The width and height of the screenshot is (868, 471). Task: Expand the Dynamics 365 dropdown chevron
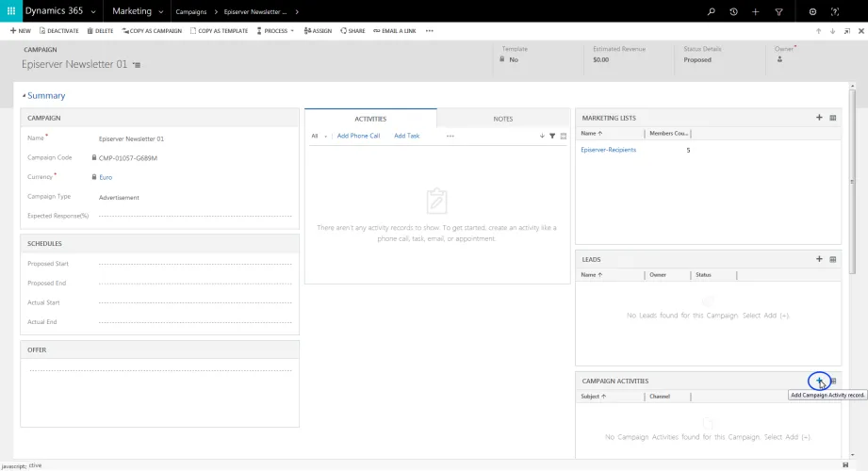tap(93, 11)
